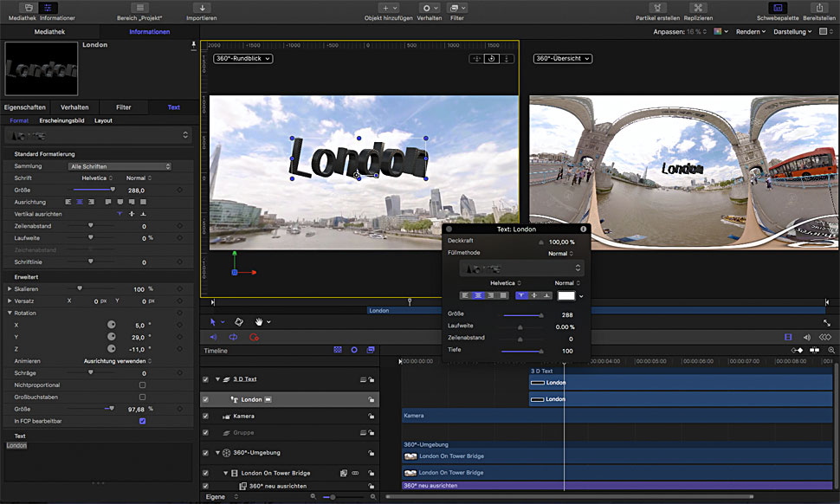This screenshot has height=504, width=840.
Task: Click the Text field containing London
Action: coord(98,460)
